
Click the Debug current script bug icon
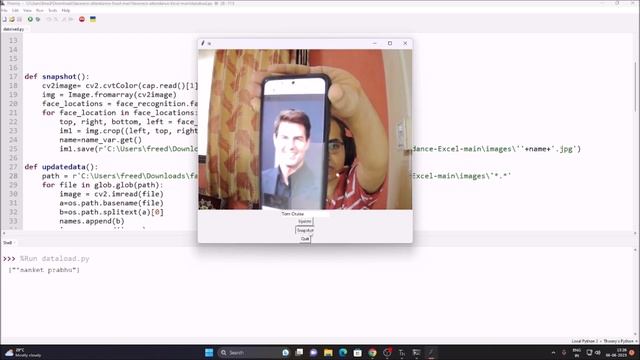pyautogui.click(x=38, y=19)
